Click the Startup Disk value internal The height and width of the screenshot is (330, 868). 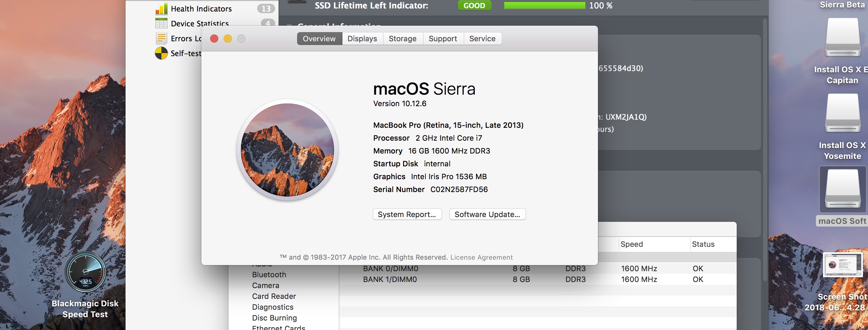(437, 164)
